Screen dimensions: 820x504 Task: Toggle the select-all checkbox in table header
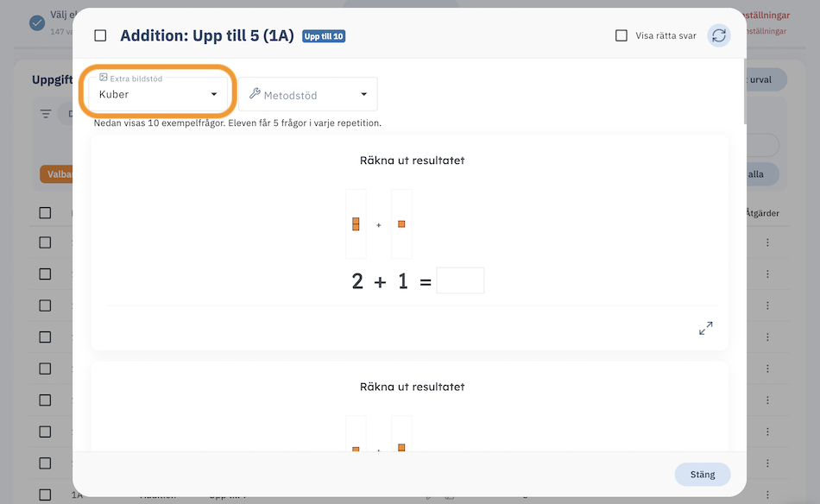click(45, 213)
